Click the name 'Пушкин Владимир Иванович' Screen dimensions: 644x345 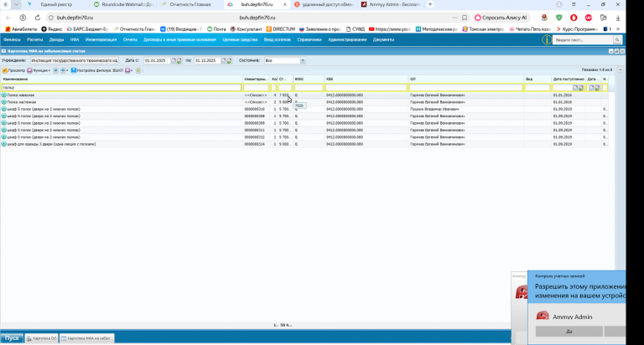tap(434, 109)
